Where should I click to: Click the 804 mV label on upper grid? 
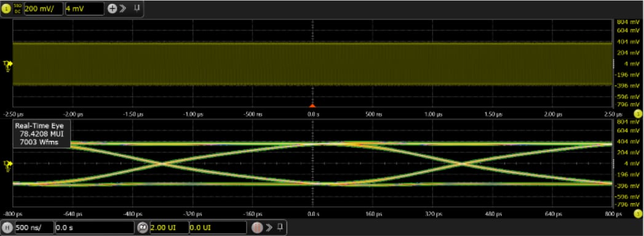pyautogui.click(x=629, y=22)
